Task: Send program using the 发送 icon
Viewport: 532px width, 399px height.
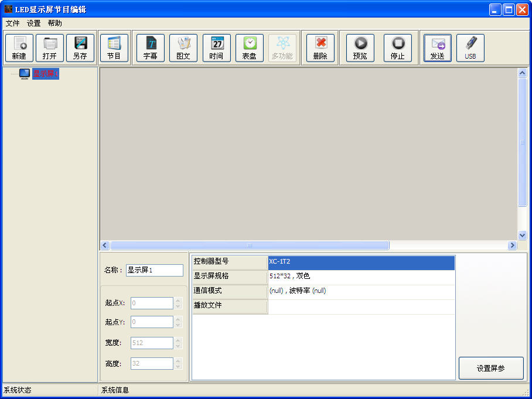Action: (x=437, y=48)
